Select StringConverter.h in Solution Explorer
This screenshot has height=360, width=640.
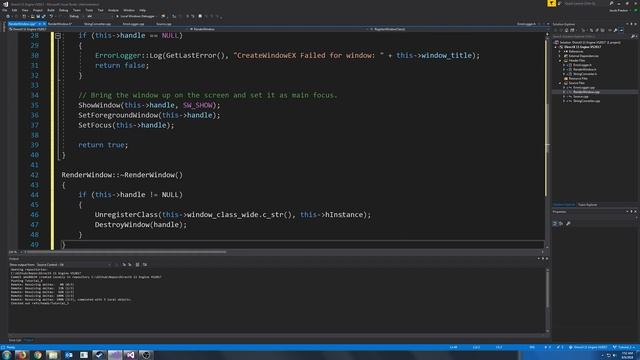tap(584, 74)
